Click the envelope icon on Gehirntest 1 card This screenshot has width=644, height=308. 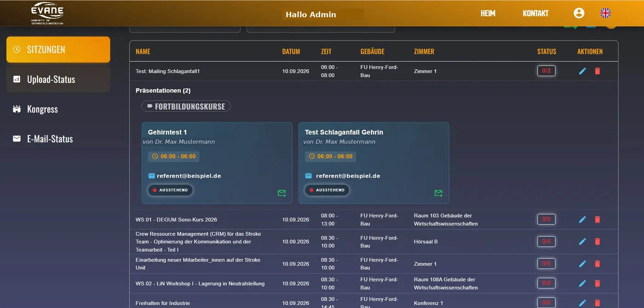pos(152,176)
